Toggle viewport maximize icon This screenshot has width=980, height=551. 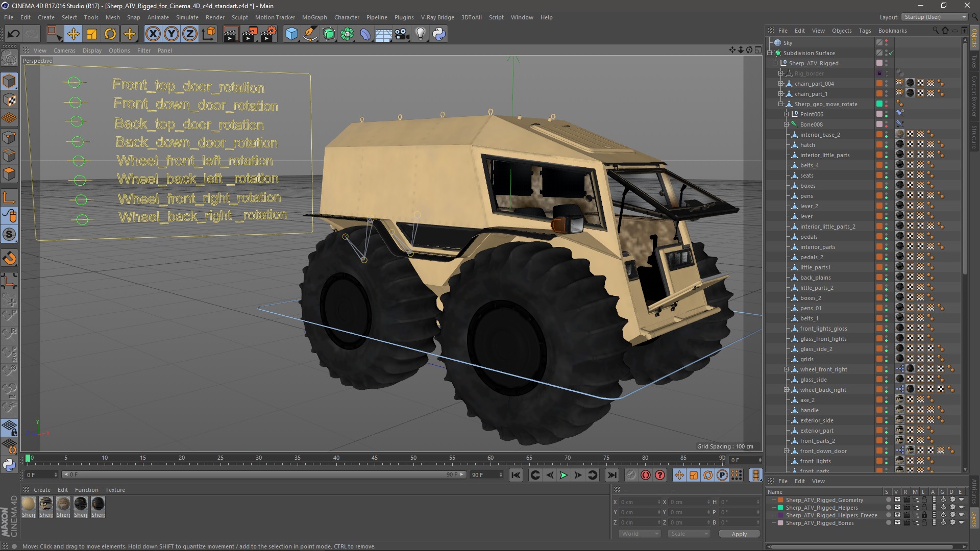[758, 50]
